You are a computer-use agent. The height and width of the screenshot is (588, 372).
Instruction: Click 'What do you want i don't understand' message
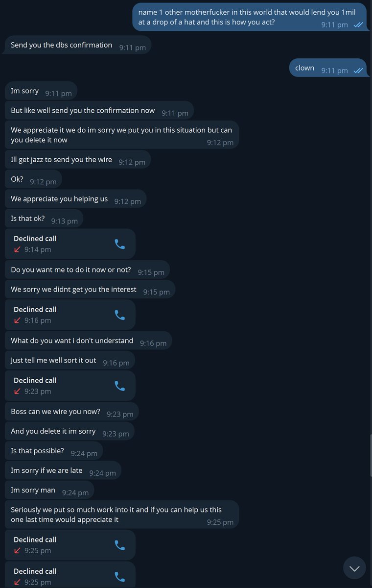(89, 341)
